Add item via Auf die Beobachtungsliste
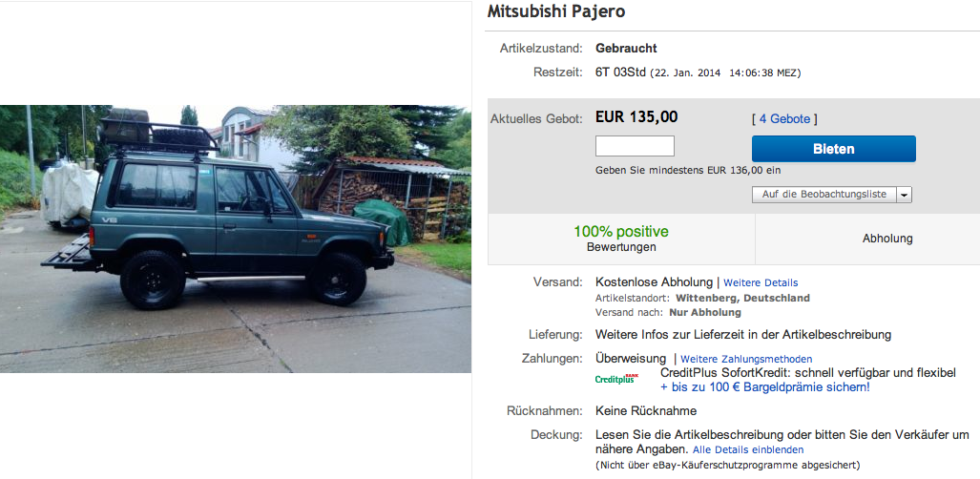The height and width of the screenshot is (479, 980). click(824, 195)
